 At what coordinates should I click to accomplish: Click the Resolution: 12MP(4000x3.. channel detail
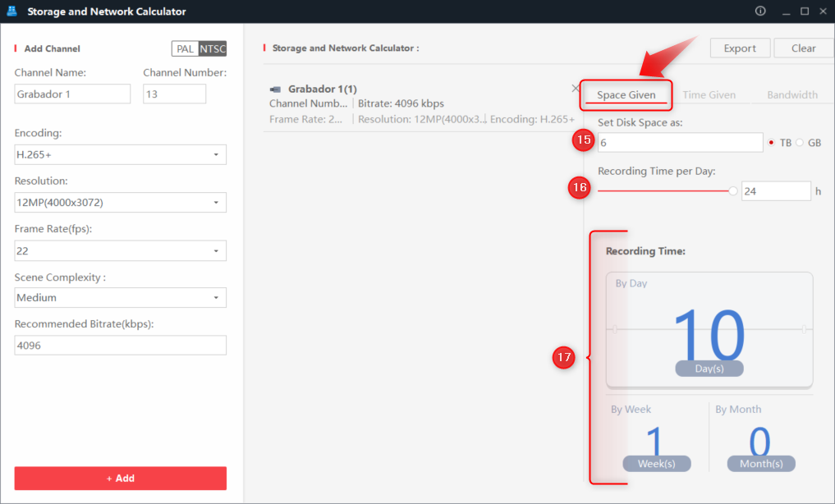(420, 119)
